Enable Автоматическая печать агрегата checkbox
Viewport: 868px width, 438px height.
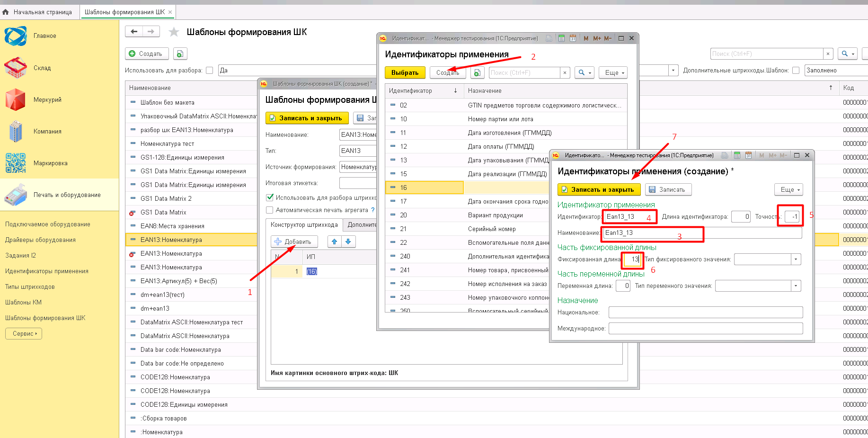coord(270,210)
